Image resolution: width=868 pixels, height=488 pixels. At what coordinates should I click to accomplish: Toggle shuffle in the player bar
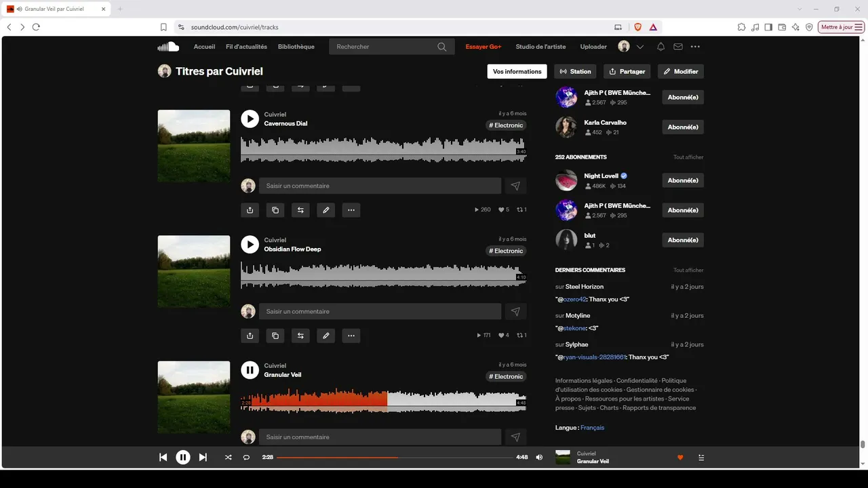(x=228, y=457)
